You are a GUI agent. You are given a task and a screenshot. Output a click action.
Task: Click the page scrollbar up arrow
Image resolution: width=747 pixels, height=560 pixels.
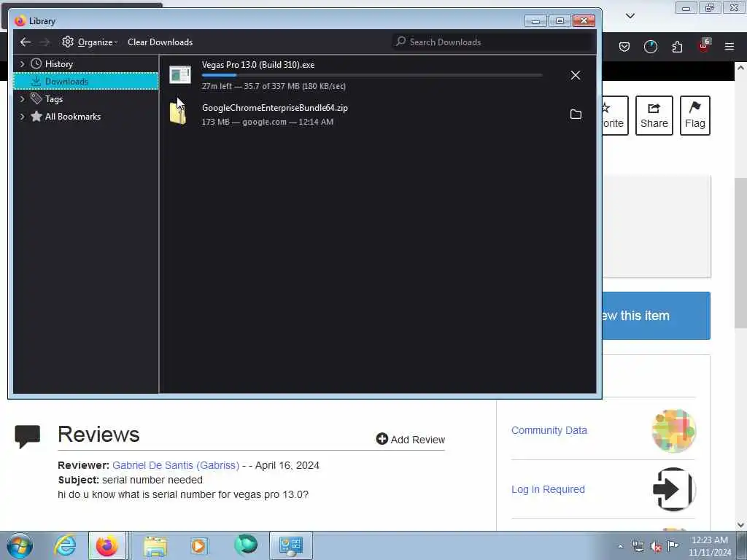click(x=740, y=68)
